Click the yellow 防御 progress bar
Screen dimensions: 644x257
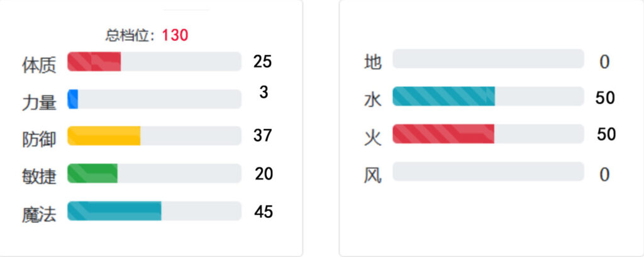[x=154, y=135]
